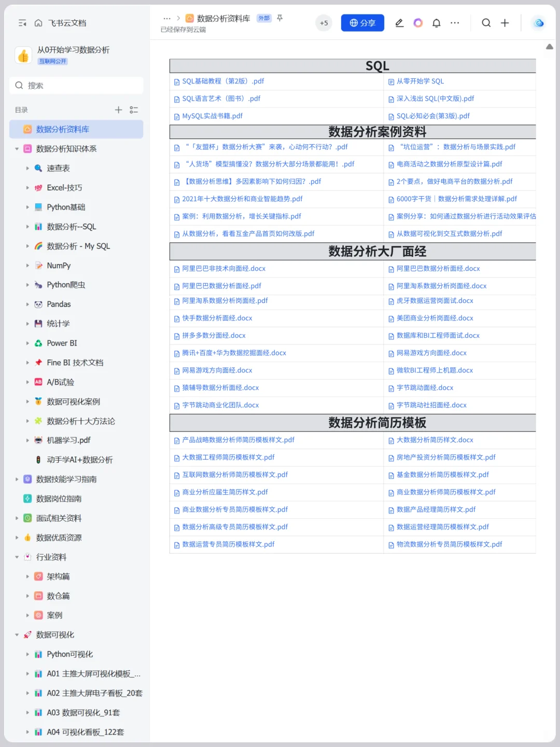Click the sidebar search field
The height and width of the screenshot is (747, 560).
(x=76, y=86)
